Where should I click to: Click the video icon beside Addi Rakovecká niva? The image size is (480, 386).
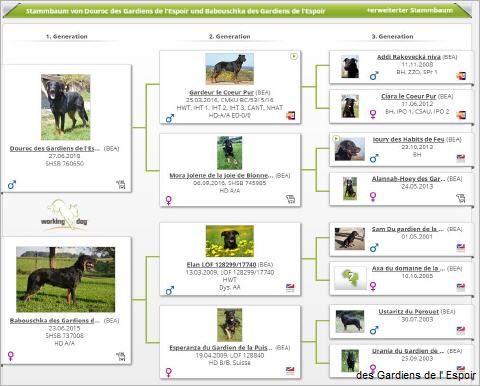coord(461,76)
